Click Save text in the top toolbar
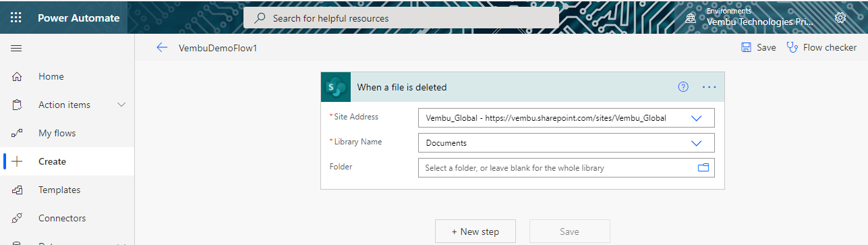 766,48
